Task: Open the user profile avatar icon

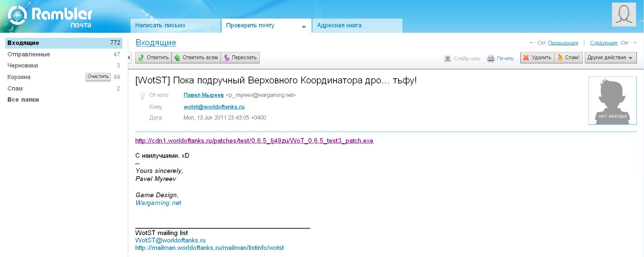Action: coord(624,14)
